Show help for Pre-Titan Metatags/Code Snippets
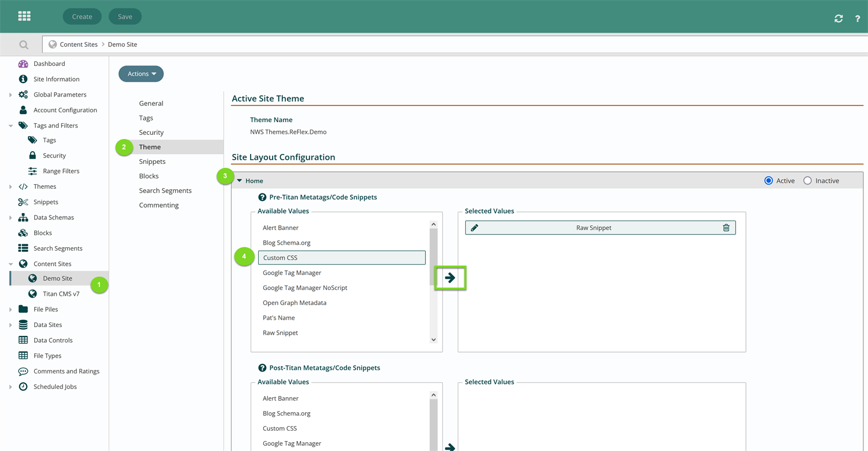This screenshot has height=451, width=868. click(262, 197)
